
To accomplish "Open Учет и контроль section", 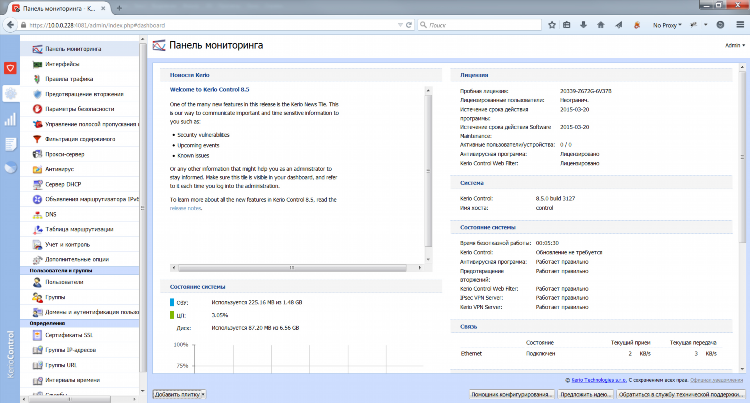I will tap(67, 244).
